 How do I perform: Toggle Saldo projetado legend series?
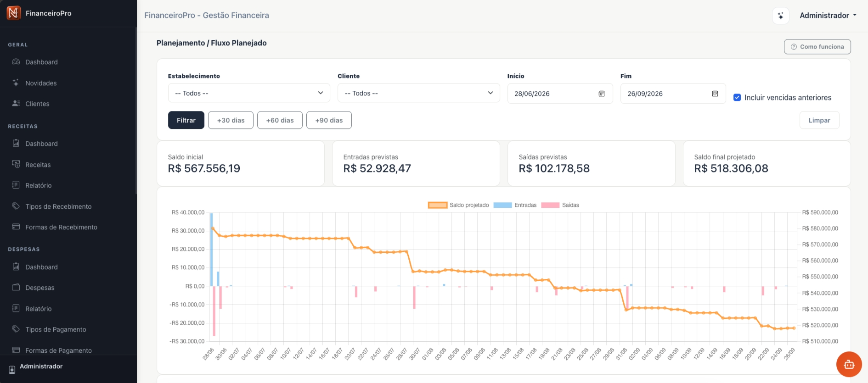pos(458,205)
